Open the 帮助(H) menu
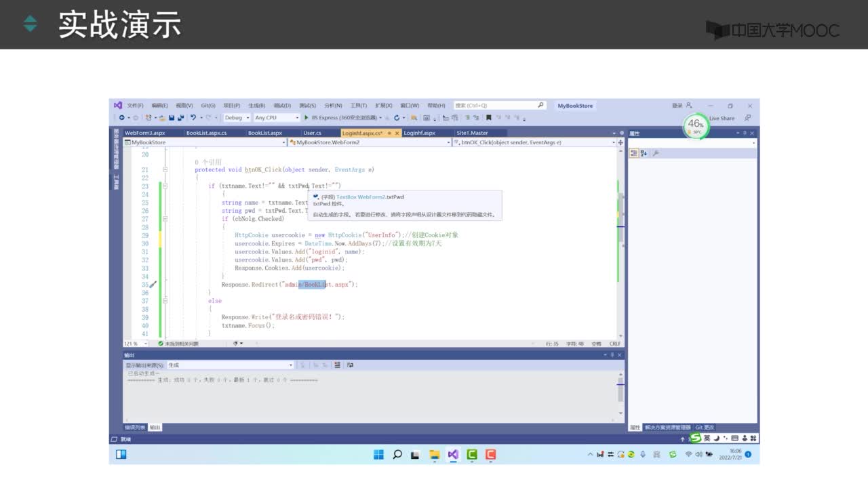The image size is (868, 488). click(436, 106)
